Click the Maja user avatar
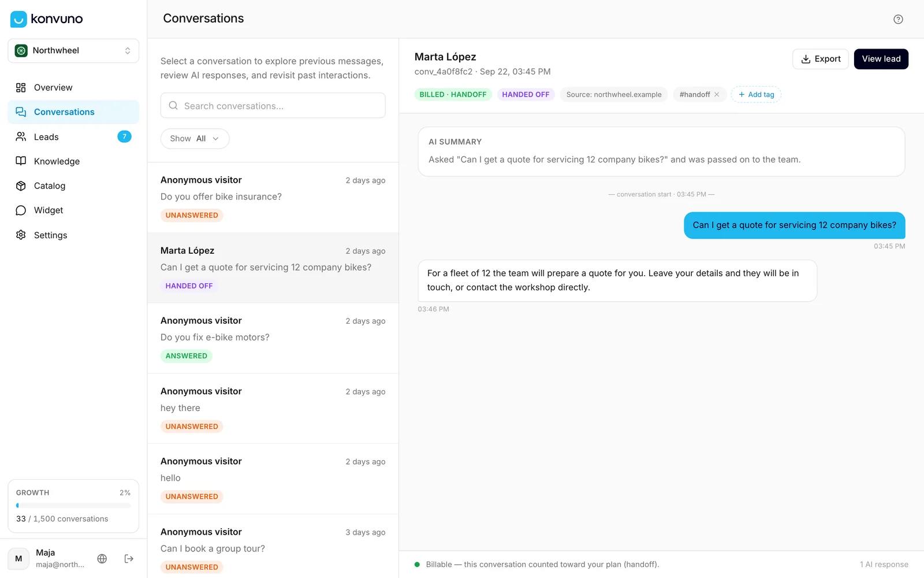This screenshot has width=924, height=578. [x=18, y=558]
